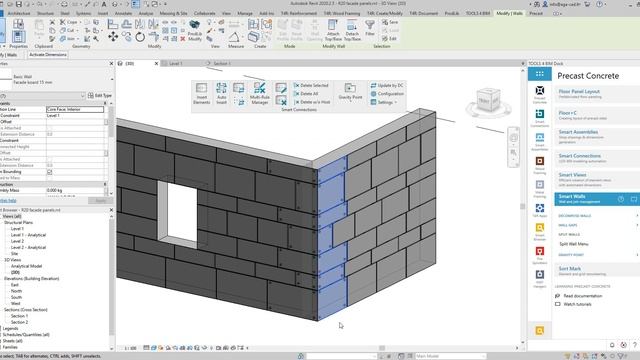Open the Floor+C card
Screen dimensions: 640x360
(597, 116)
